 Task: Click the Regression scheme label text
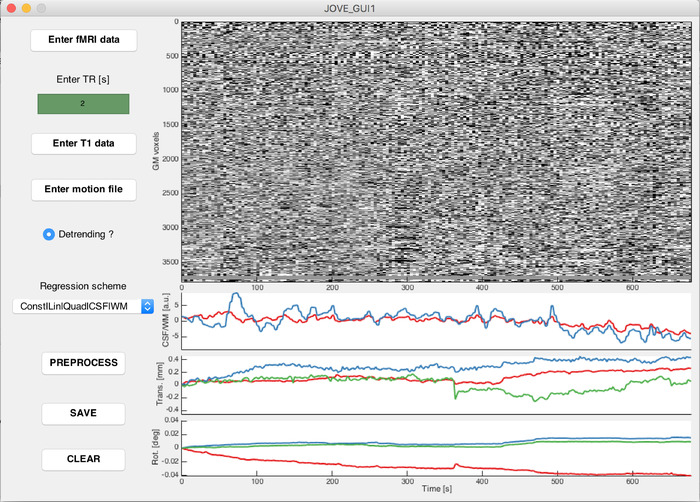(83, 285)
